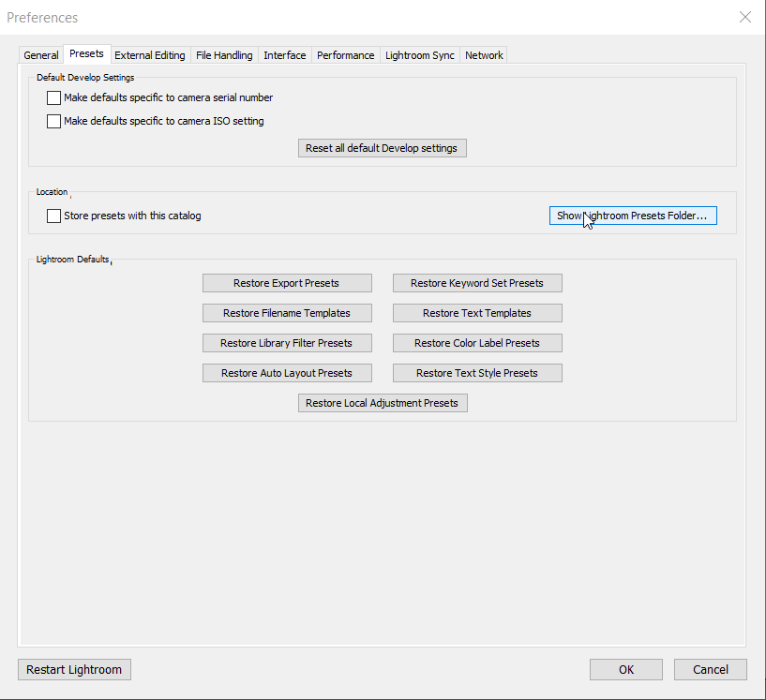Enable defaults specific to camera ISO setting
The image size is (766, 700).
click(x=53, y=121)
